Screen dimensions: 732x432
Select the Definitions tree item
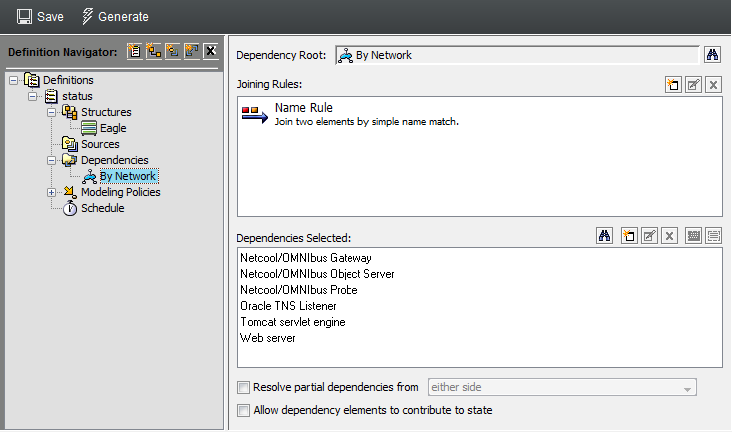[x=68, y=80]
